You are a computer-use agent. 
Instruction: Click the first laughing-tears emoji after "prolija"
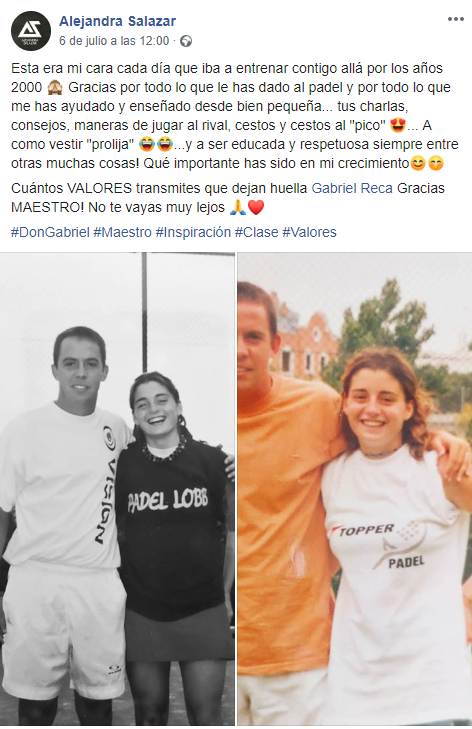147,145
